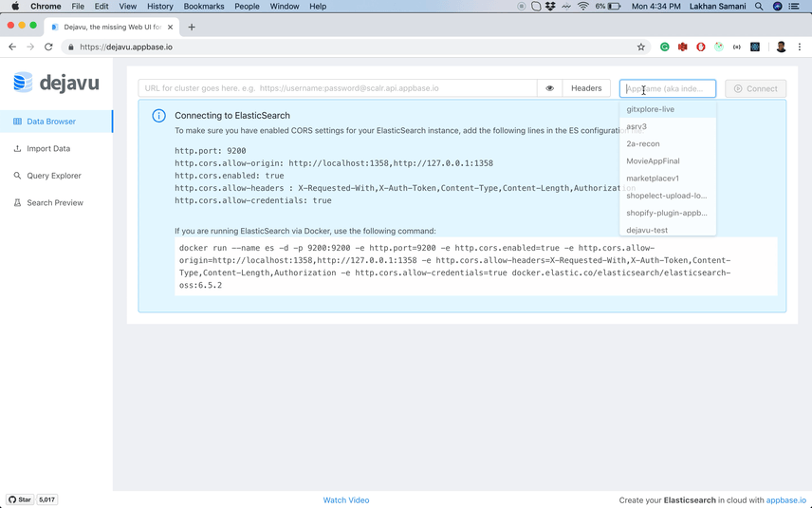
Task: Select 2a-recon from app suggestions
Action: tap(668, 143)
